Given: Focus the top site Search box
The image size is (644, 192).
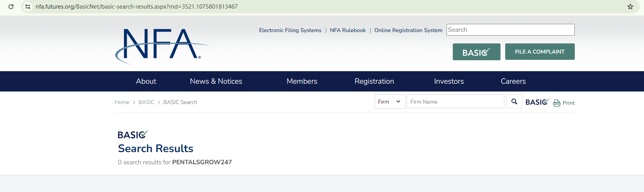Looking at the screenshot, I should 510,30.
